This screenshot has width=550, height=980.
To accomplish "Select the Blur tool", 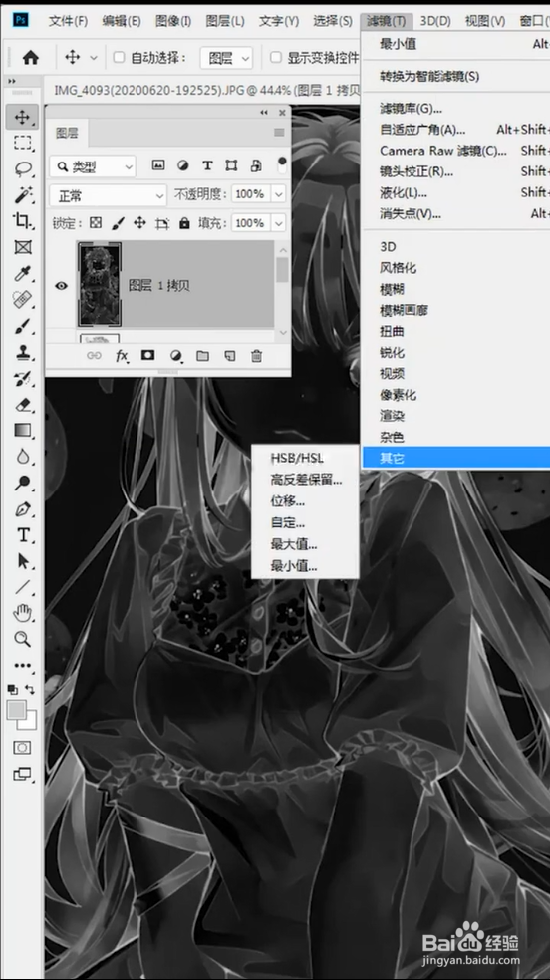I will pyautogui.click(x=23, y=457).
